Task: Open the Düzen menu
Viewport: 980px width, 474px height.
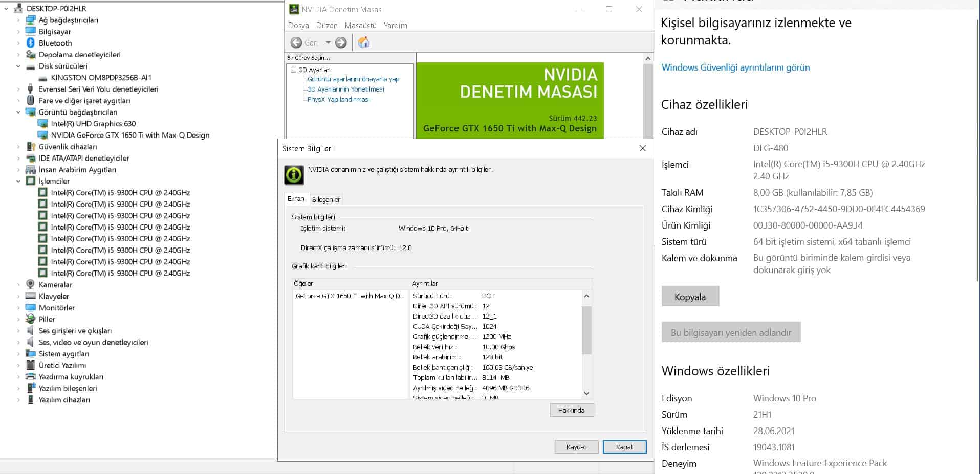Action: (x=327, y=25)
